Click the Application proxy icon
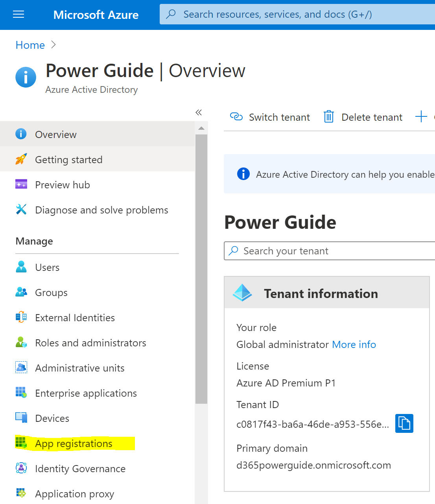The image size is (435, 504). [x=21, y=493]
